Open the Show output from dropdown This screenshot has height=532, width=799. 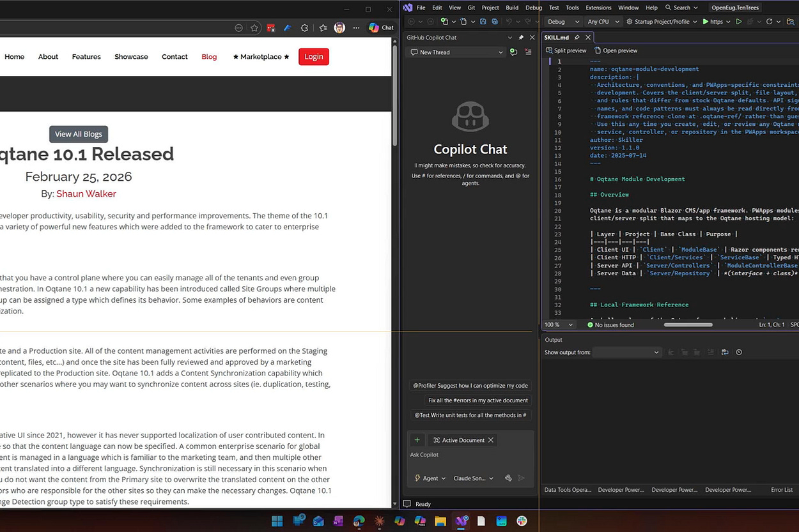click(626, 353)
